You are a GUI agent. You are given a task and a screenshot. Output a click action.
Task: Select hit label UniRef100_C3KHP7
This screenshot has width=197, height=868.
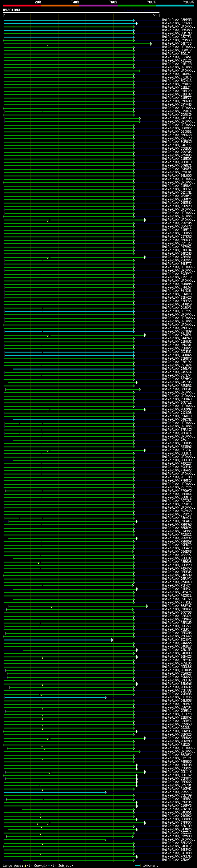176,348
